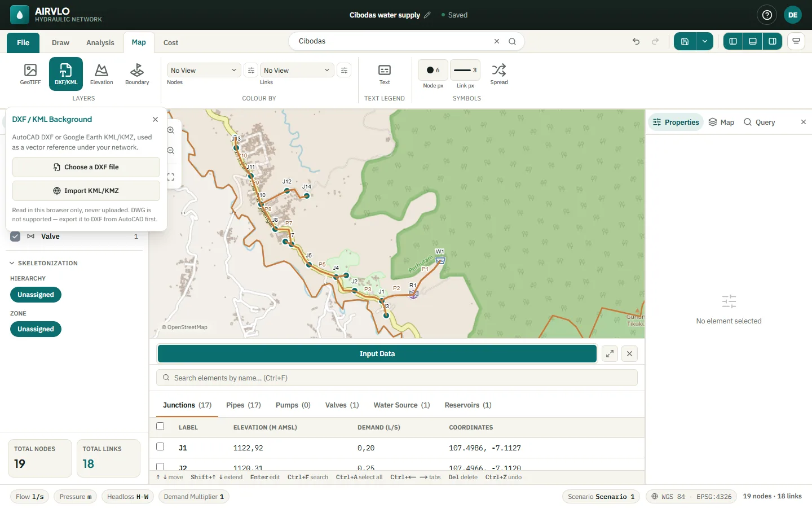
Task: Zoom out on the map
Action: click(171, 151)
